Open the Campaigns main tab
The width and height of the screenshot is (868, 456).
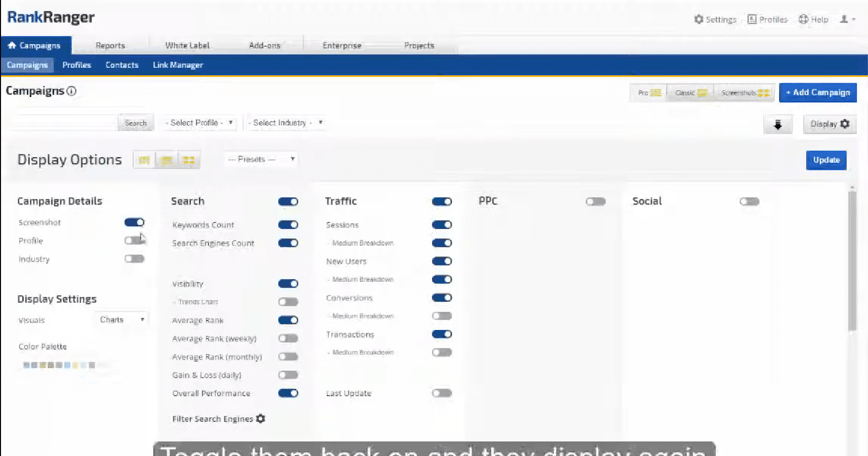pyautogui.click(x=35, y=45)
